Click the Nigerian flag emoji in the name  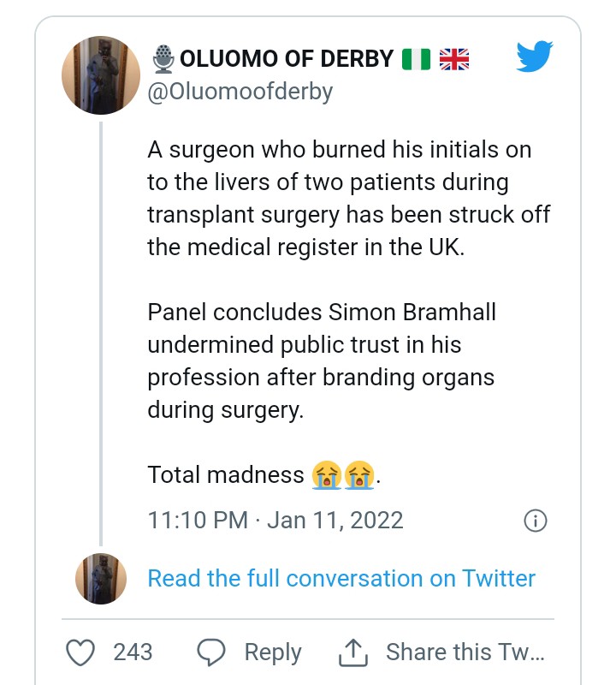[416, 59]
